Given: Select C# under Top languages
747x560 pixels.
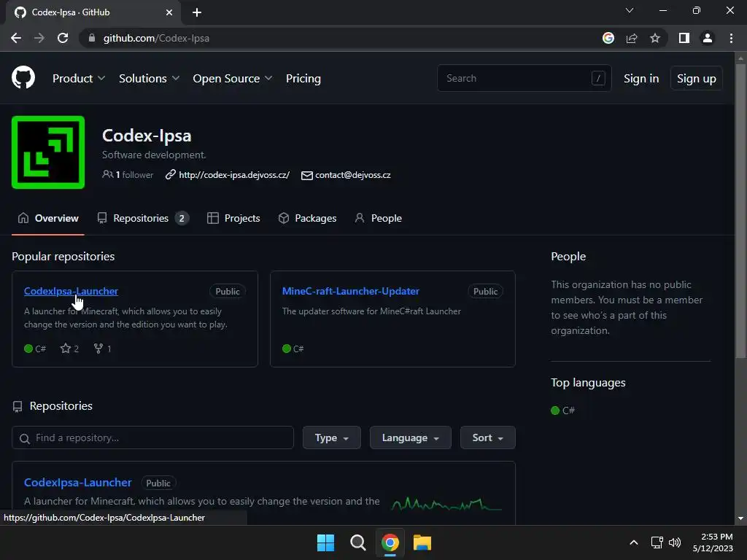Looking at the screenshot, I should tap(562, 411).
